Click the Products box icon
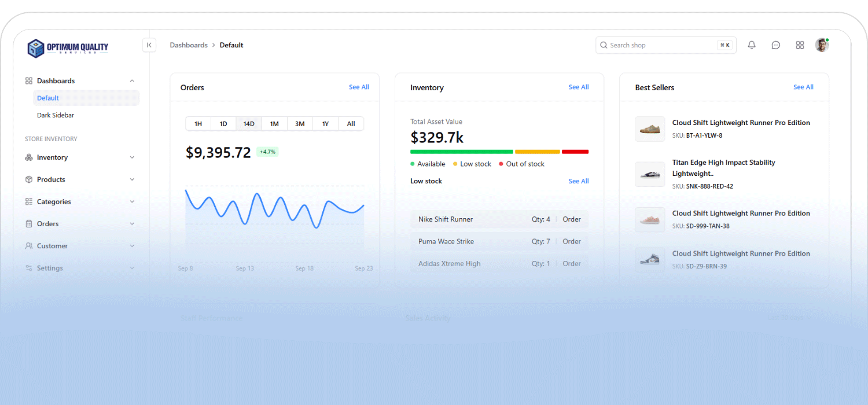This screenshot has height=405, width=868. click(29, 179)
